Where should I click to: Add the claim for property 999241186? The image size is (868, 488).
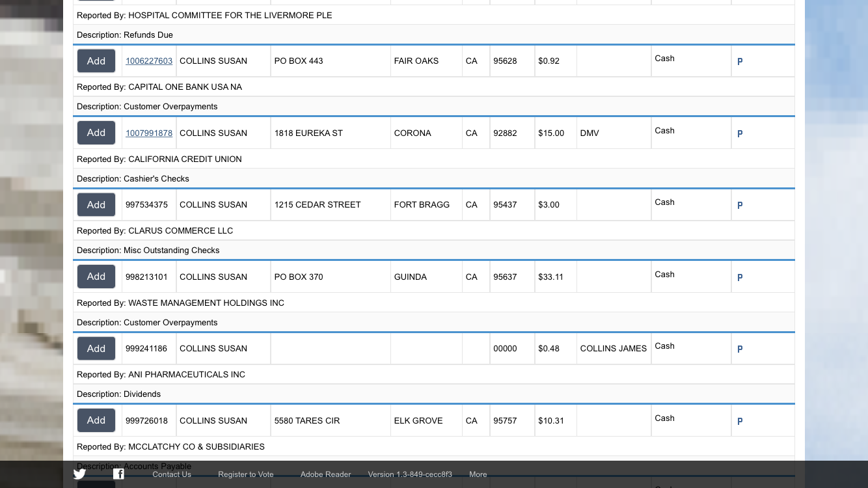pos(96,348)
